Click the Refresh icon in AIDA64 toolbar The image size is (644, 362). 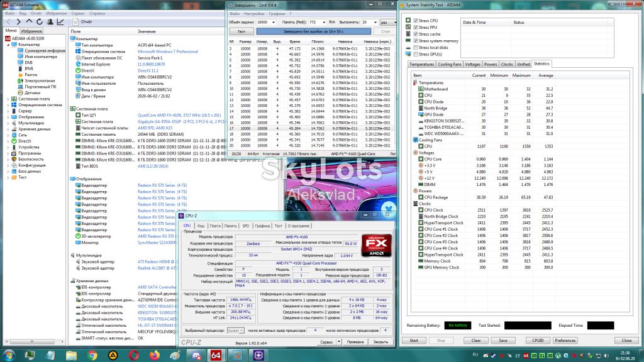point(40,22)
